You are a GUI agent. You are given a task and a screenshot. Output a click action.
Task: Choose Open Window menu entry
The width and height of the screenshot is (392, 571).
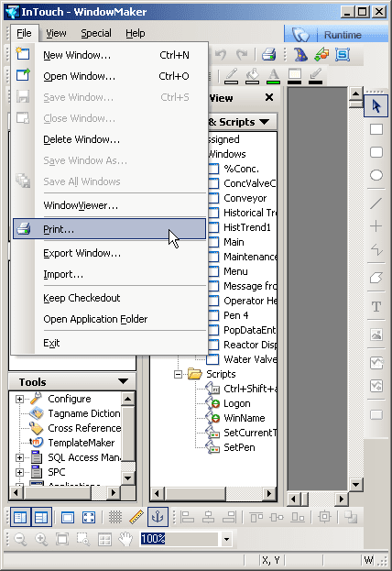(109, 76)
